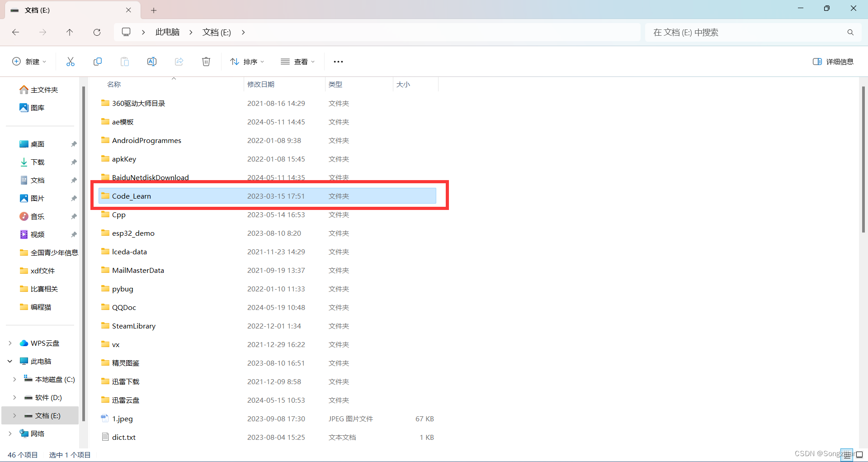Select the MailMasterData folder
868x462 pixels.
(x=267, y=270)
